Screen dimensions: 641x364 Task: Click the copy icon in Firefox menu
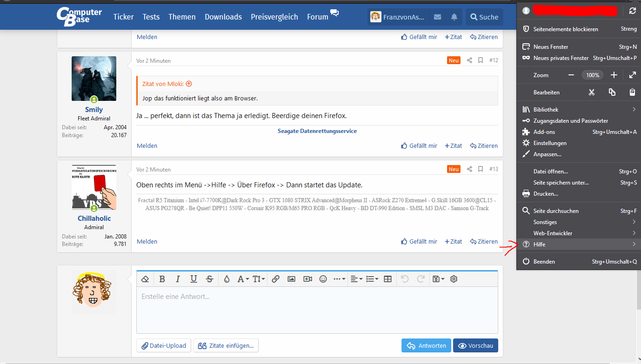(x=612, y=92)
